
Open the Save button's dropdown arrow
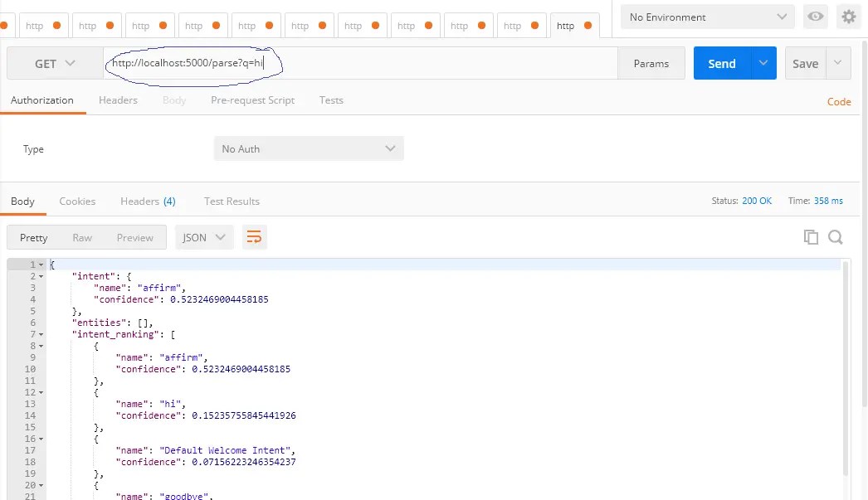(x=838, y=62)
